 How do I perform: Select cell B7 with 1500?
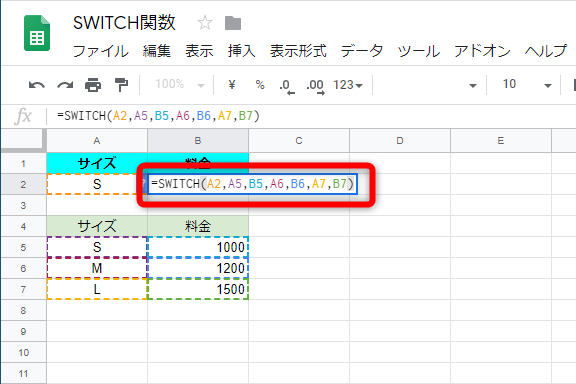pos(198,289)
